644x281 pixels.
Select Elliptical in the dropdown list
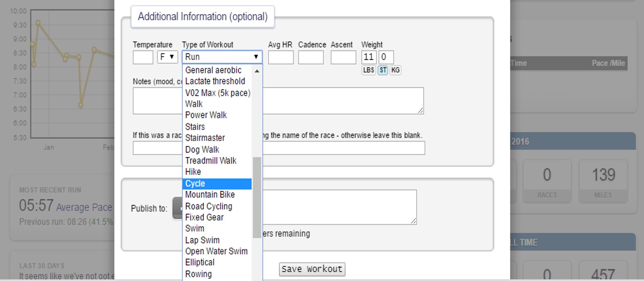pyautogui.click(x=217, y=263)
